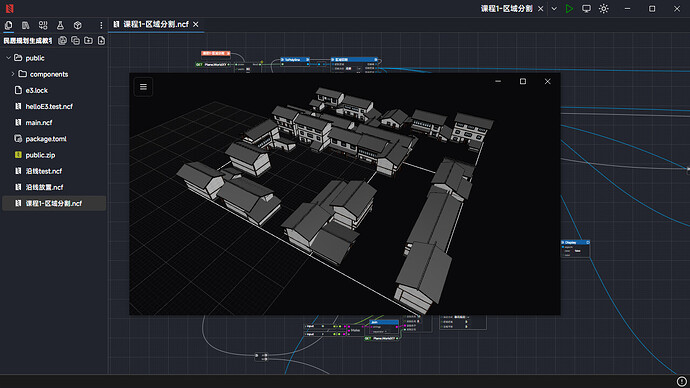Select the 课程1-区域分割 run configuration label

pos(506,8)
